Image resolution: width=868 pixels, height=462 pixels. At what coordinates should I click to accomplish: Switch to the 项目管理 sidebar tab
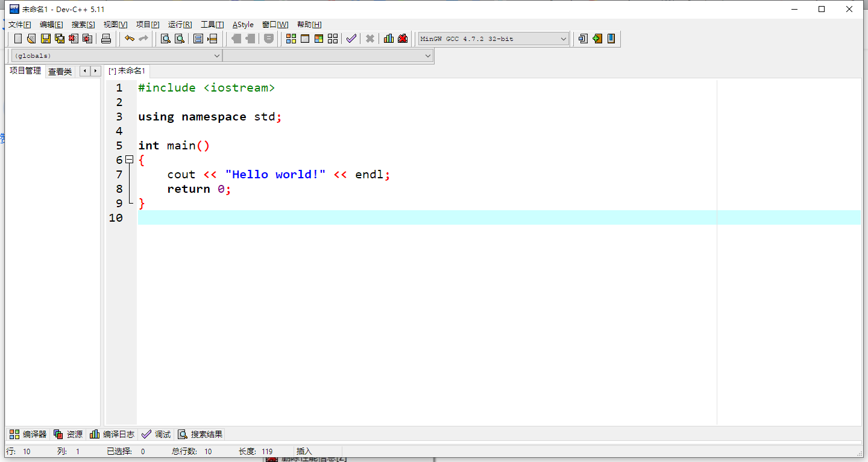[x=25, y=71]
